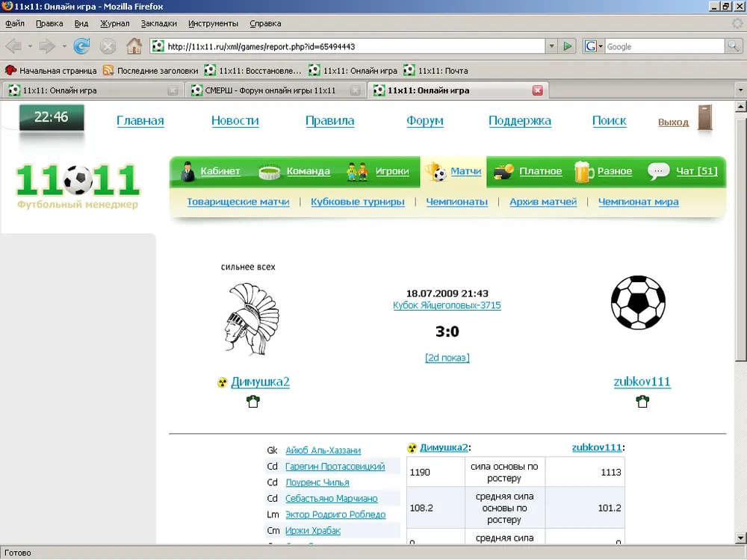The height and width of the screenshot is (560, 747).
Task: Open the Журнал menu
Action: [x=115, y=23]
